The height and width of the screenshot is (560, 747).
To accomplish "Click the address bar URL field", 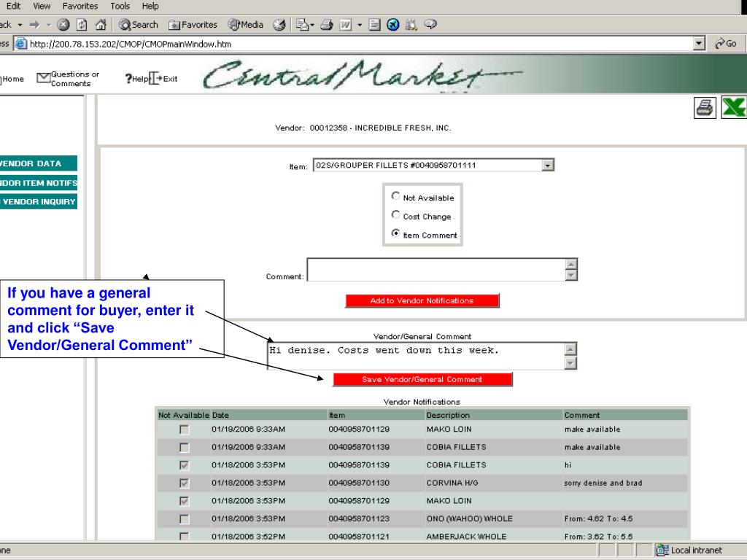I will (352, 44).
